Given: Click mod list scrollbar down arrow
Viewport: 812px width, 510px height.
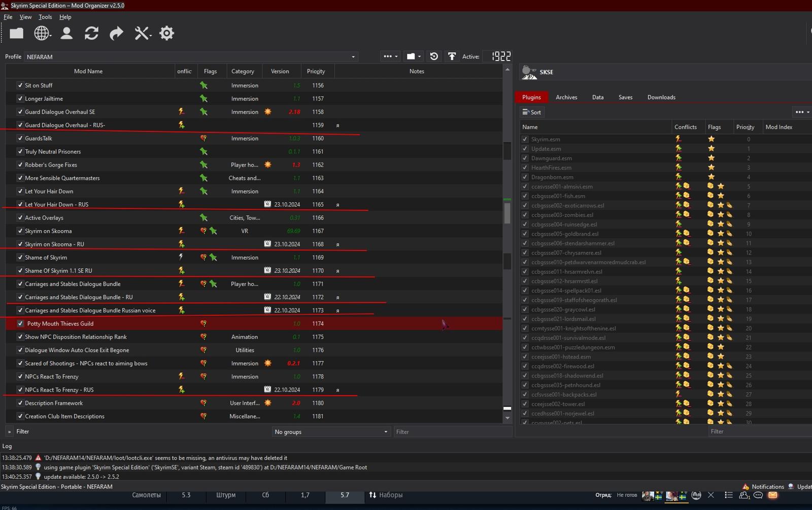Looking at the screenshot, I should coord(507,418).
